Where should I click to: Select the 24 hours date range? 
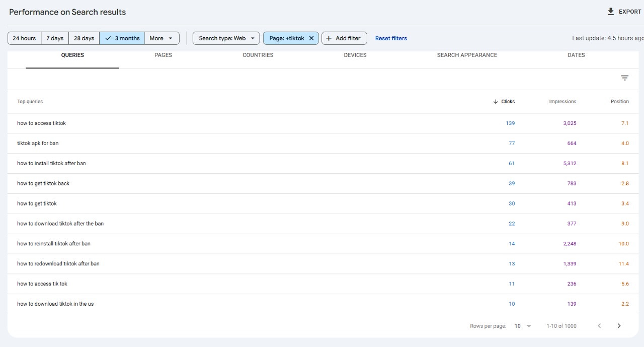tap(24, 38)
